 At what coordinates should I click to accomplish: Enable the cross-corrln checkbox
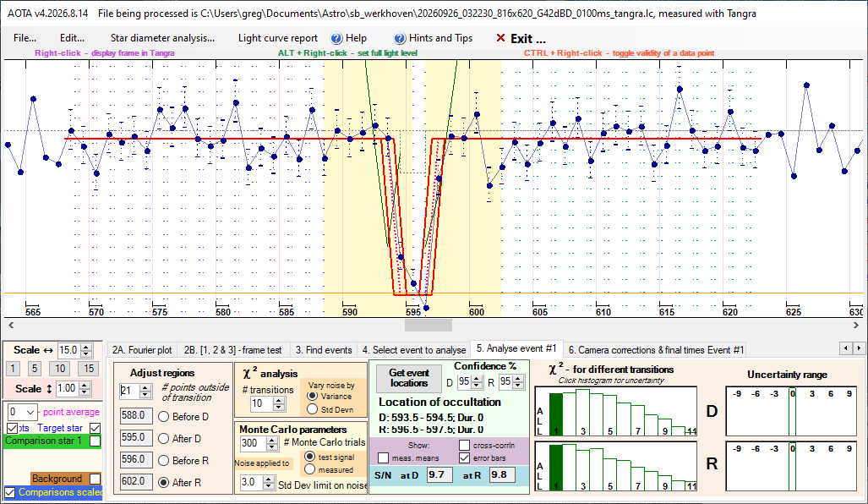point(465,446)
